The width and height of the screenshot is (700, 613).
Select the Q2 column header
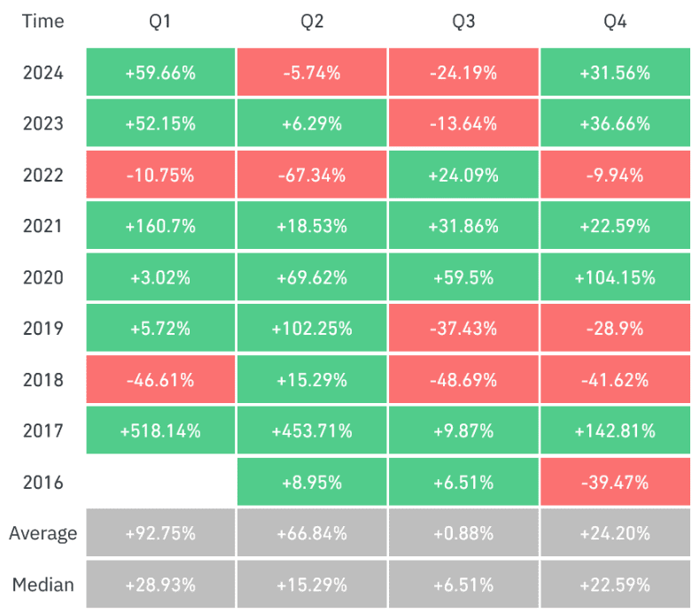[312, 22]
